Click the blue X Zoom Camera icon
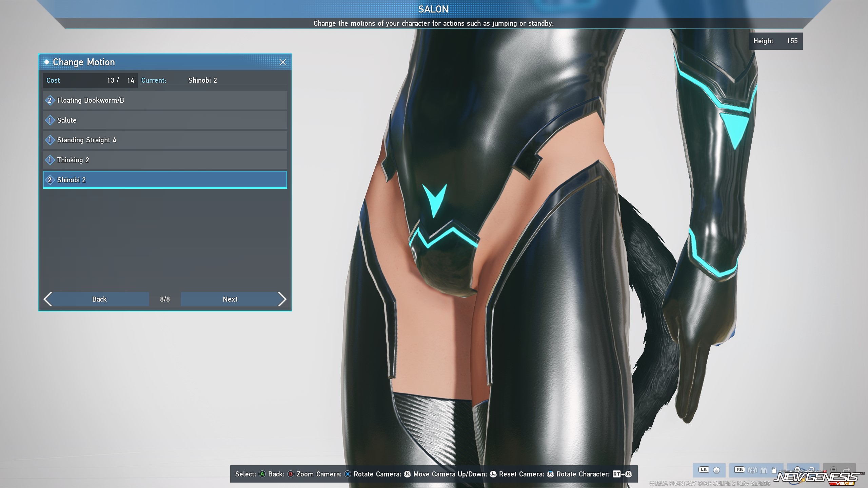This screenshot has width=868, height=488. pos(348,474)
